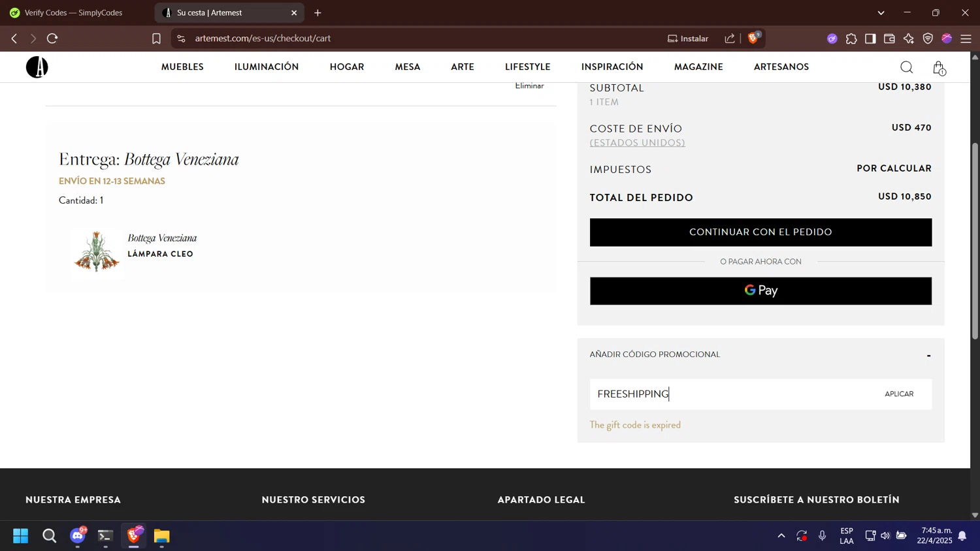
Task: Pay now with the Google Pay button
Action: pos(760,291)
